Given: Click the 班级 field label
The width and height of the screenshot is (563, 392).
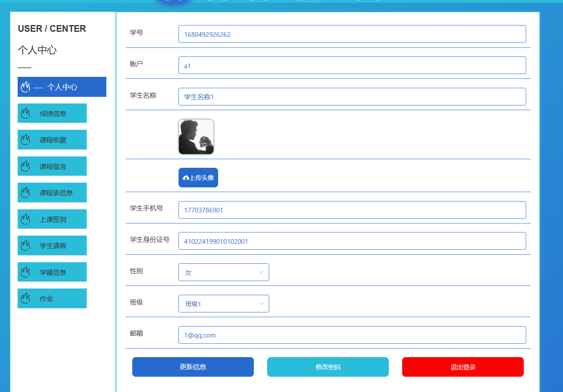Looking at the screenshot, I should click(x=137, y=302).
